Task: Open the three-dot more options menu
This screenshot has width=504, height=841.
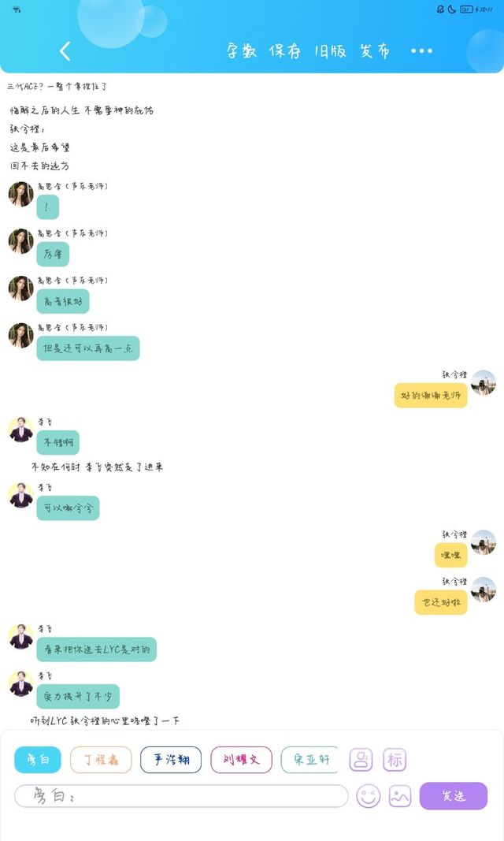Action: pyautogui.click(x=421, y=51)
